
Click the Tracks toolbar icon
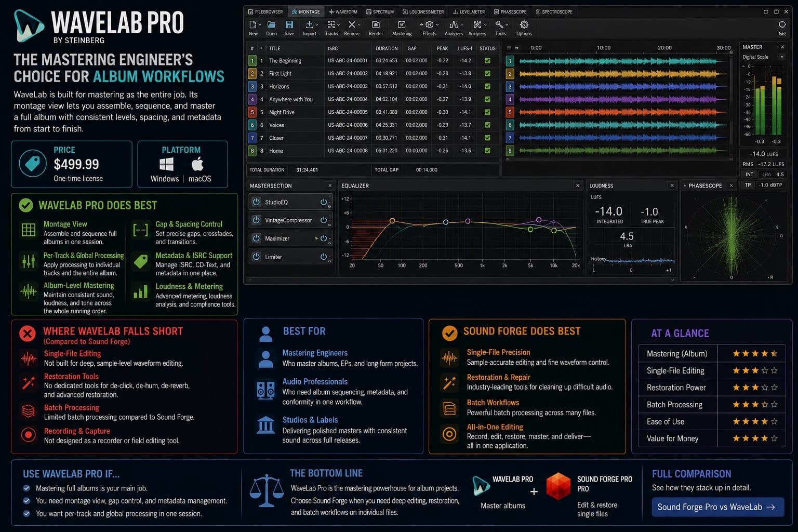[x=330, y=24]
